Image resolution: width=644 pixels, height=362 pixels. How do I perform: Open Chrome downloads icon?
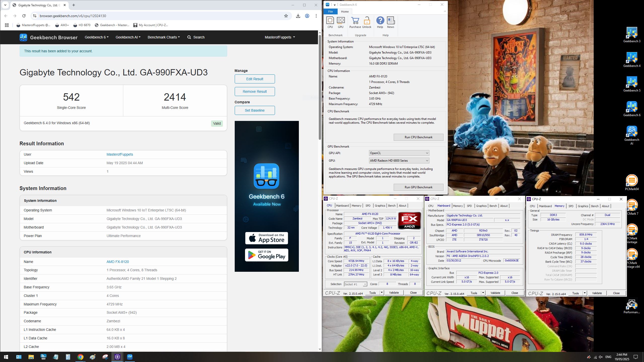coord(298,16)
